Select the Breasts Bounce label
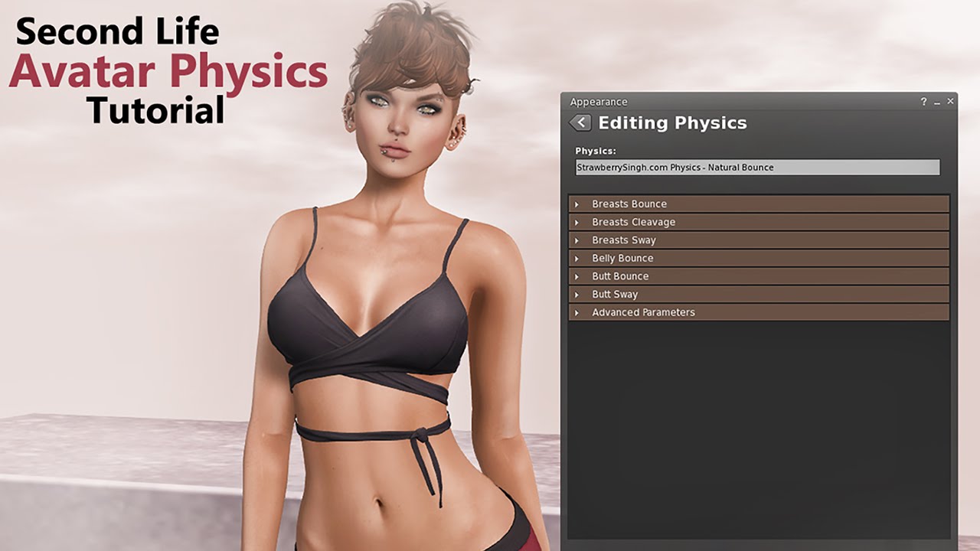 click(629, 204)
